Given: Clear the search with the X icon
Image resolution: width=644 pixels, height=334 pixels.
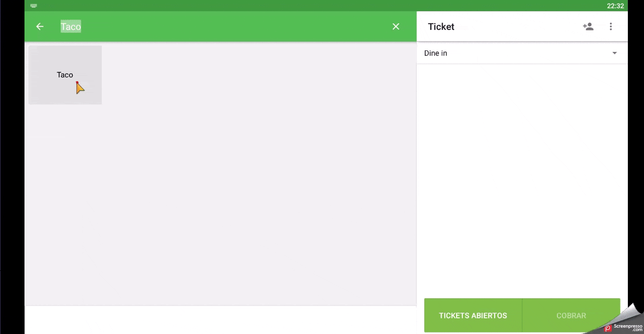Looking at the screenshot, I should pos(396,26).
